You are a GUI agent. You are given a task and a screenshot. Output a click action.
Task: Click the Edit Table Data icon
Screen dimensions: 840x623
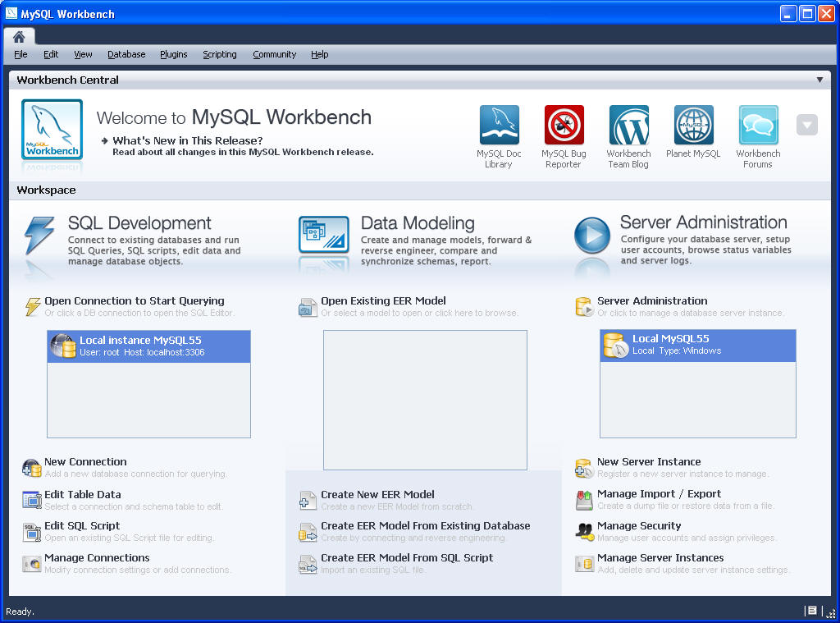point(32,500)
